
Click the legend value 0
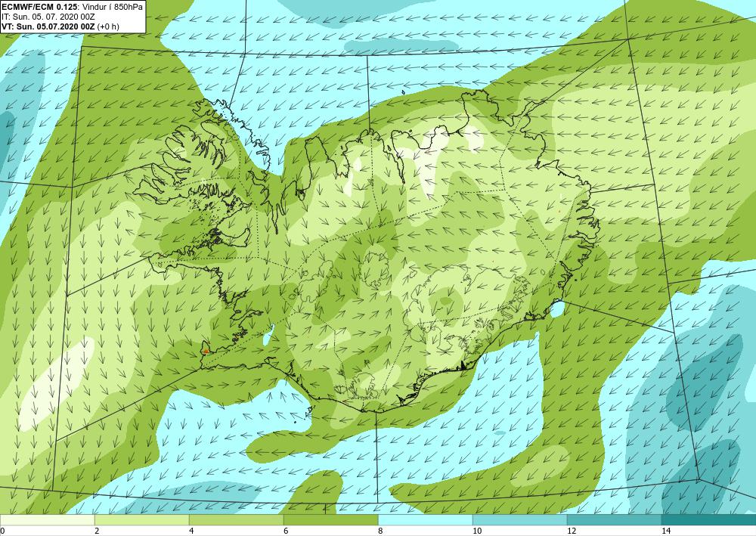point(2,531)
